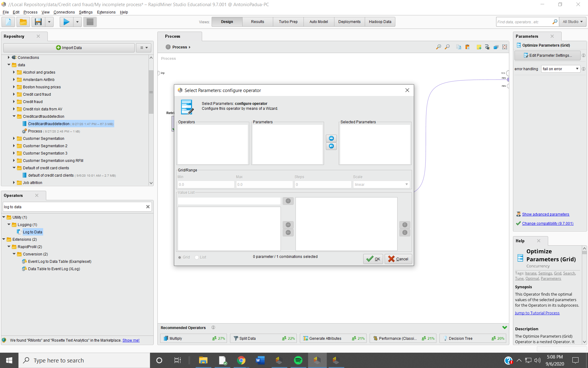Save the process with the floppy icon

[38, 22]
